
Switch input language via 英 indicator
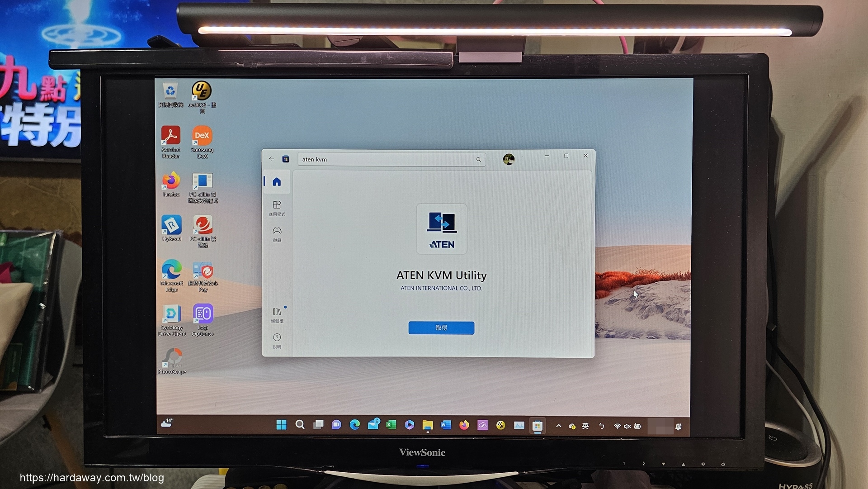point(585,426)
